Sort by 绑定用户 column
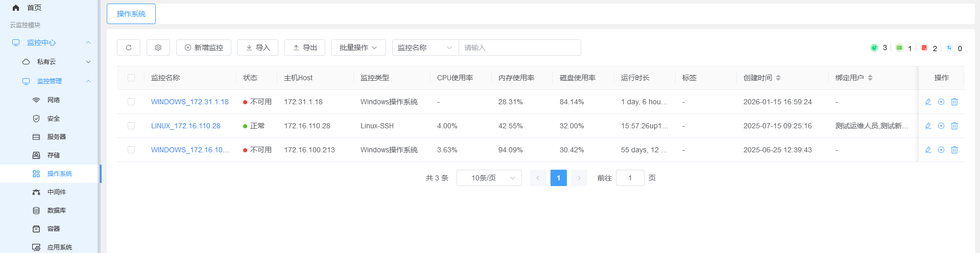The width and height of the screenshot is (980, 253). click(x=870, y=78)
